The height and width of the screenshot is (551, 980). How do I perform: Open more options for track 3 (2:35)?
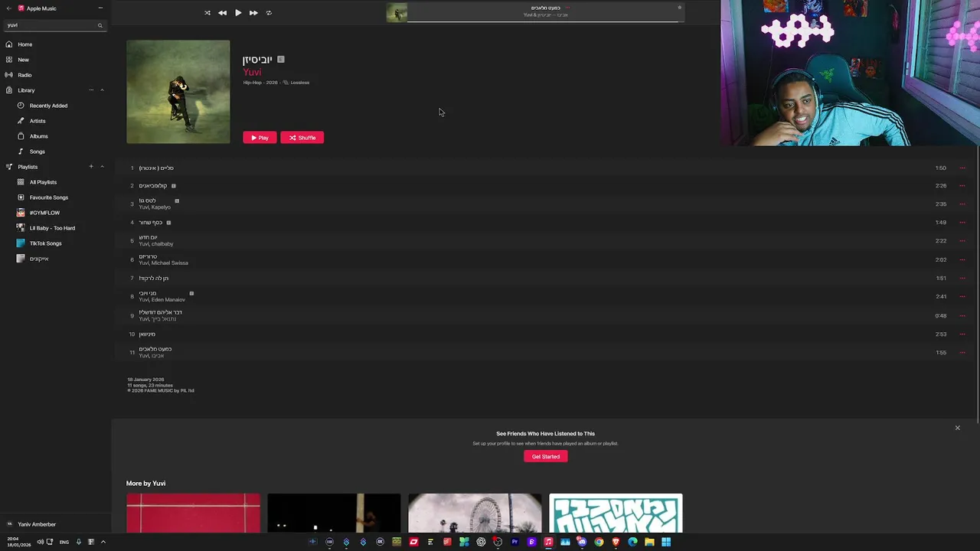pyautogui.click(x=962, y=204)
